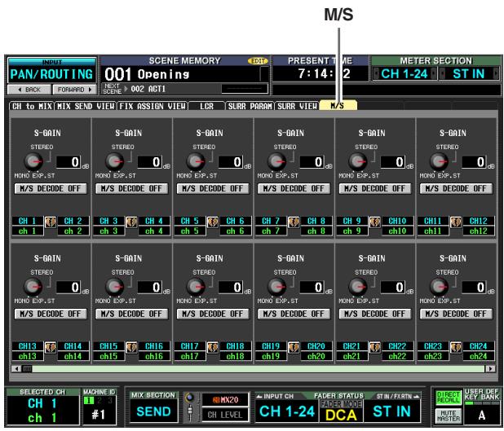Screen dimensions: 504x431
Task: Click the MUTE MASTER button
Action: pyautogui.click(x=449, y=416)
